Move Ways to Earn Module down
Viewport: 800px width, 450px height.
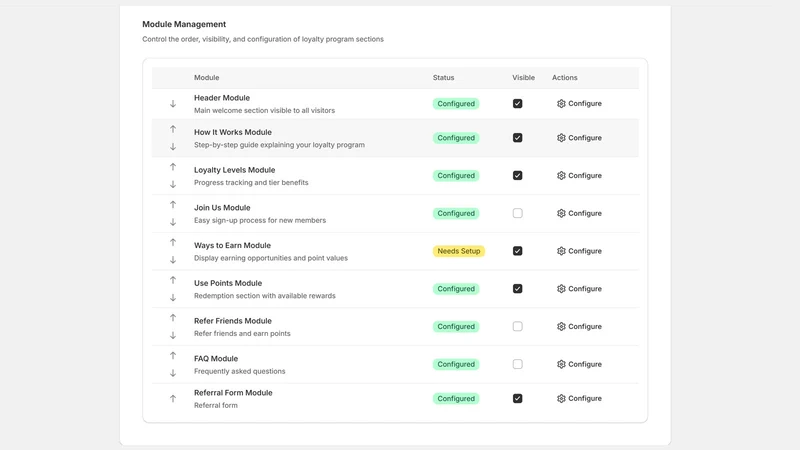coord(173,260)
